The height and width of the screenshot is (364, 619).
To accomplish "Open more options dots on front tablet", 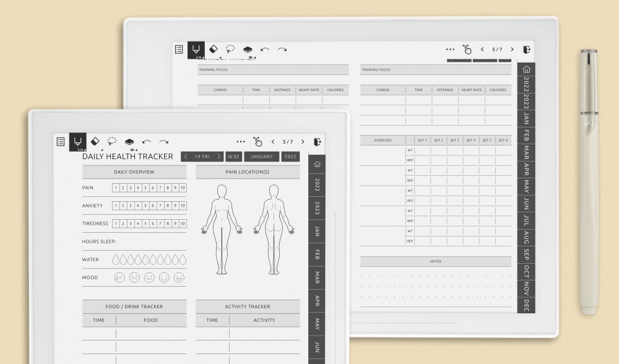I will pos(241,142).
